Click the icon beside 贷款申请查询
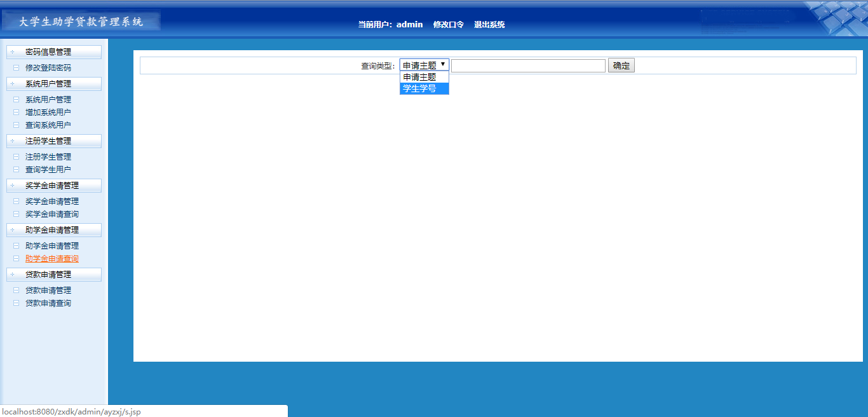 tap(16, 303)
